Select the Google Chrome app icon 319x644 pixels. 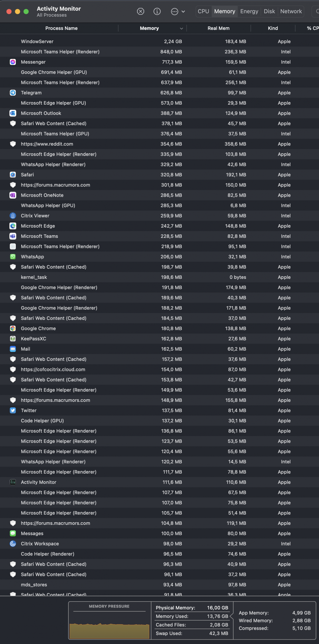pos(13,328)
